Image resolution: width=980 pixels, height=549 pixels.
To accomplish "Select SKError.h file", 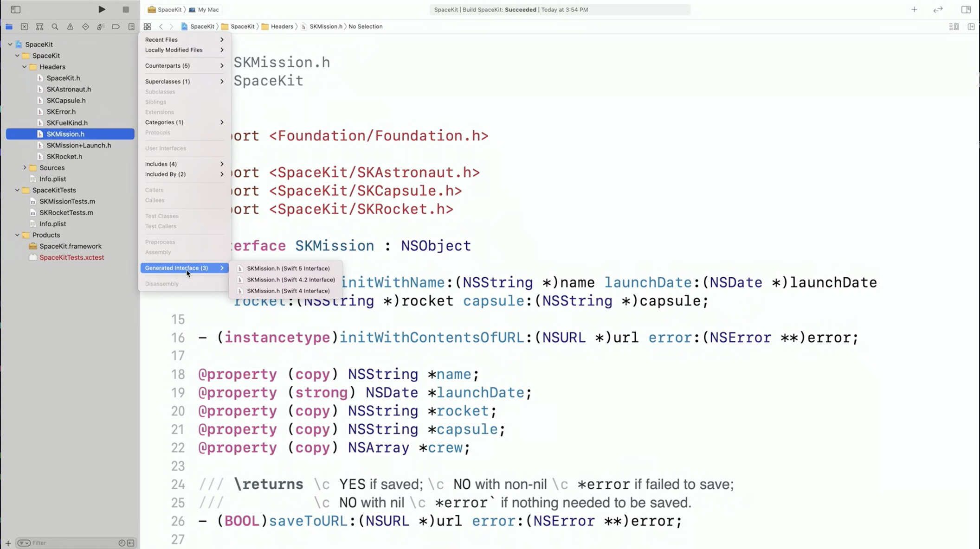I will [x=61, y=112].
